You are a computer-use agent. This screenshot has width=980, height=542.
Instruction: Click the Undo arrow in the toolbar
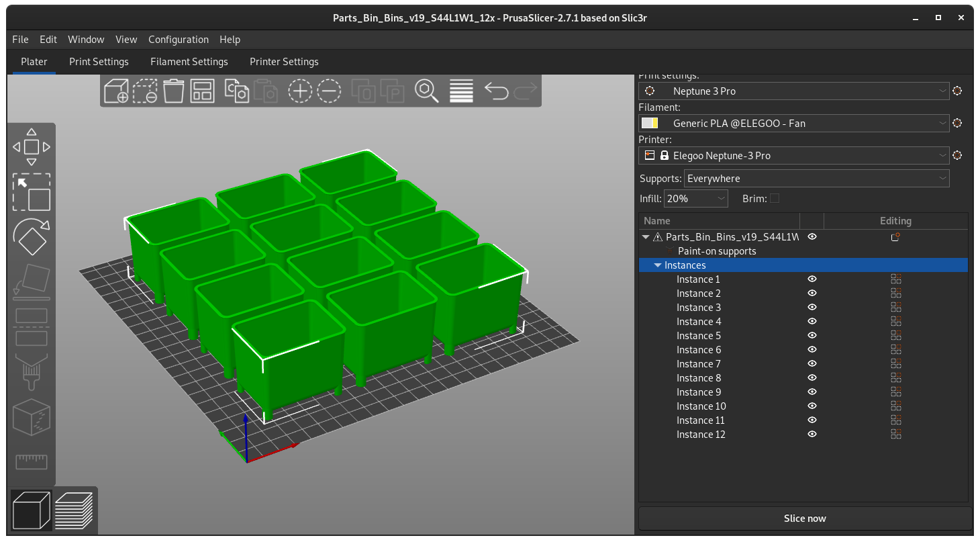497,91
